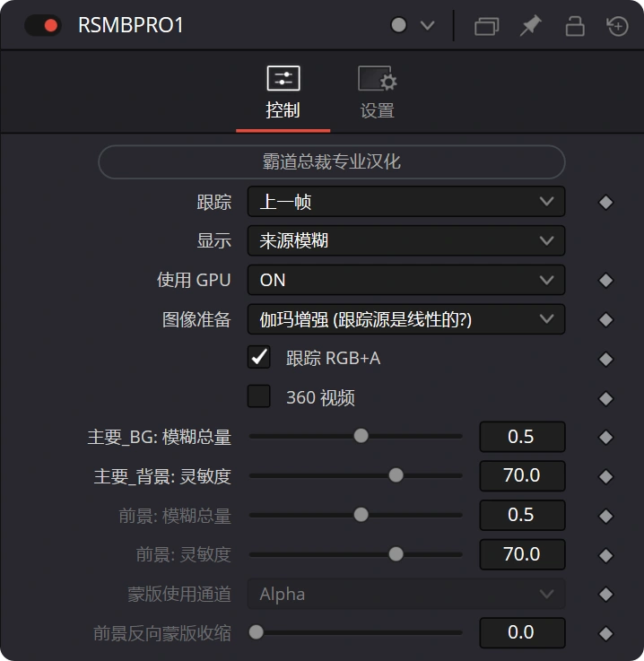Pin the RSMBPRO1 inspector panel
This screenshot has width=644, height=661.
click(x=530, y=25)
